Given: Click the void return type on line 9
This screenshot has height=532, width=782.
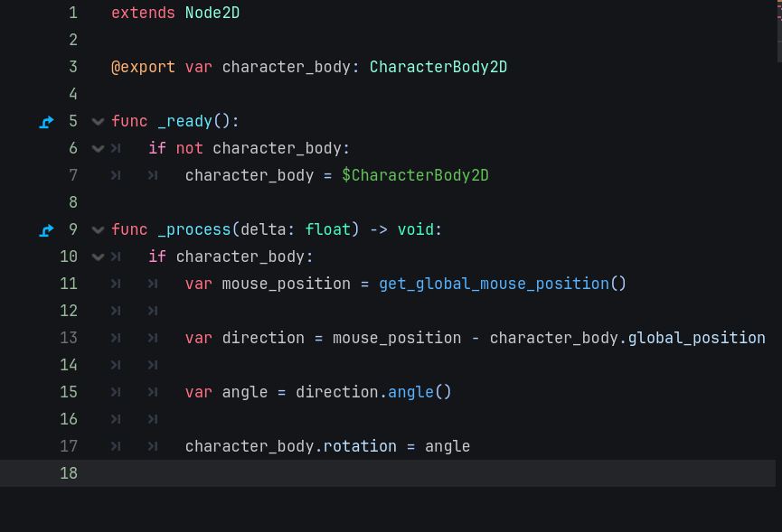Looking at the screenshot, I should click(x=415, y=229).
